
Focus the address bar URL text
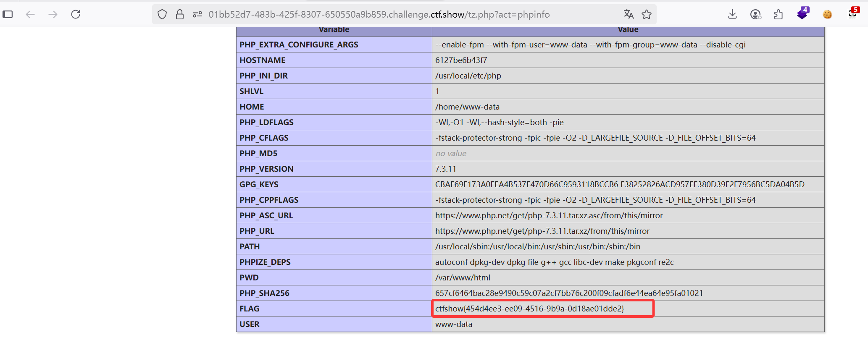point(378,15)
